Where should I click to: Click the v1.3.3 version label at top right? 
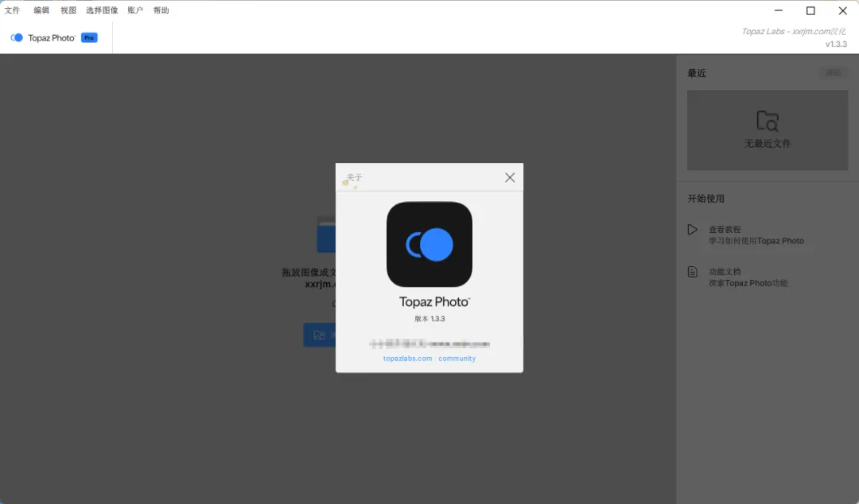836,45
